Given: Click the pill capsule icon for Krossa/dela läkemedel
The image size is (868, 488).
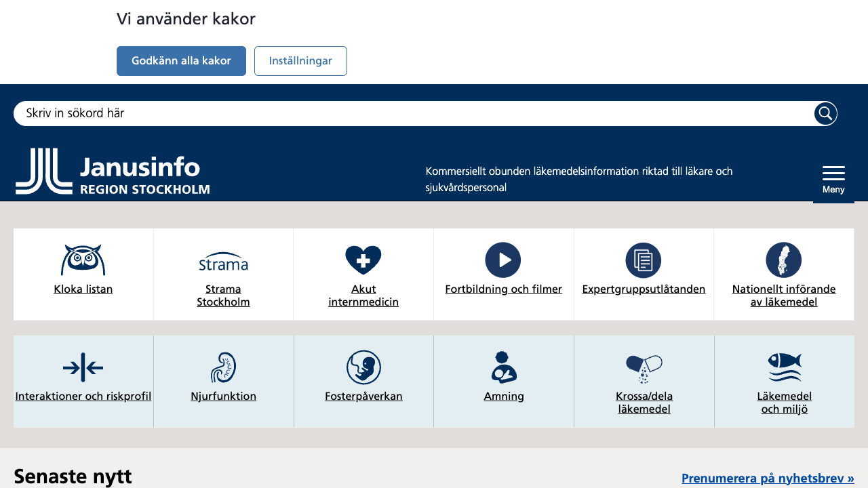Looking at the screenshot, I should 643,367.
